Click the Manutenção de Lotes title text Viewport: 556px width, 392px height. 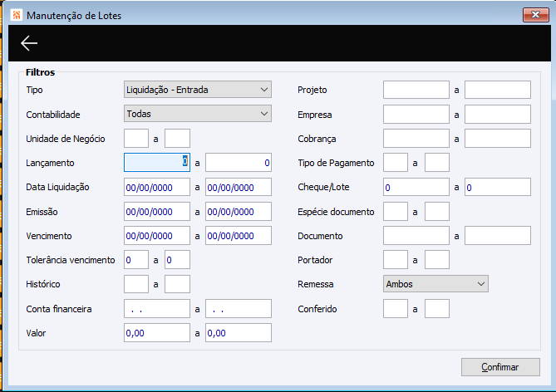coord(74,16)
